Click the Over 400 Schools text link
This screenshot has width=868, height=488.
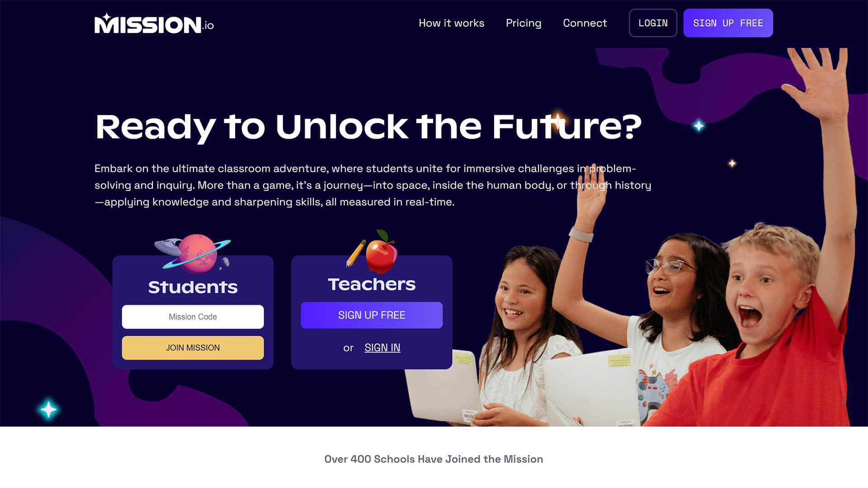[x=434, y=459]
